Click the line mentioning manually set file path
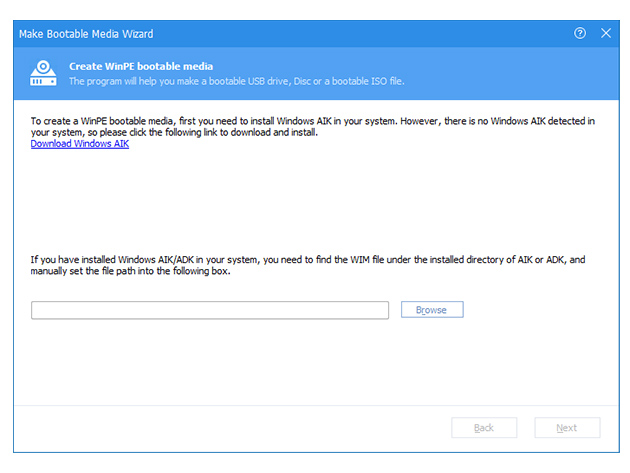The height and width of the screenshot is (473, 630). [x=131, y=271]
